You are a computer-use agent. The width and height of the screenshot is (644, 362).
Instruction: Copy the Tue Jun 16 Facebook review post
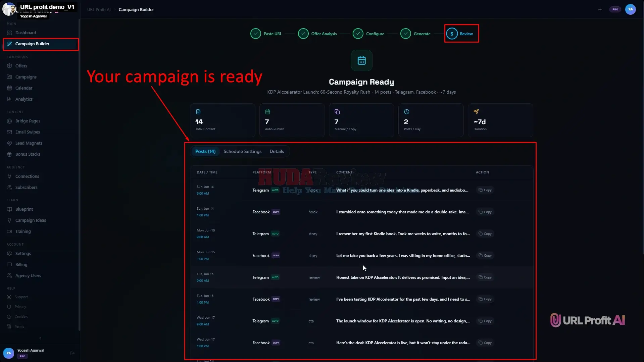tap(485, 299)
